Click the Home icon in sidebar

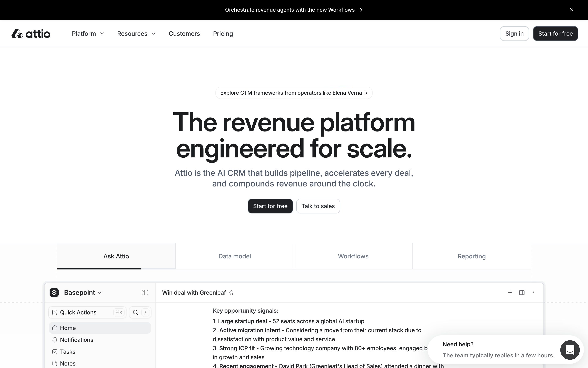click(x=55, y=328)
